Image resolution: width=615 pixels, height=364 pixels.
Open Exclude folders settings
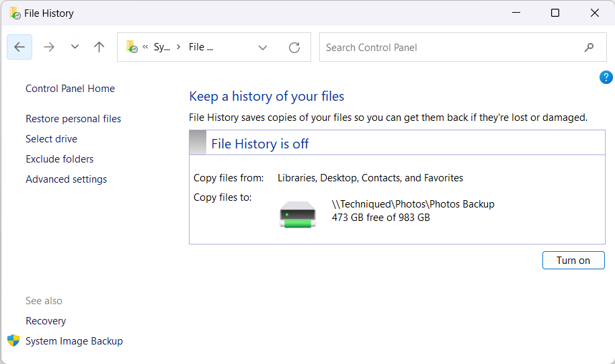60,159
